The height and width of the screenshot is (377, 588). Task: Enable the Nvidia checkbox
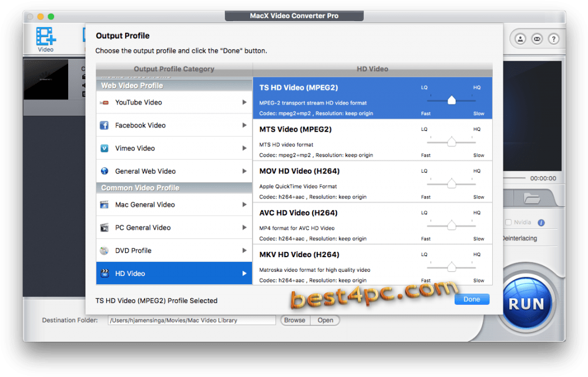tap(508, 222)
